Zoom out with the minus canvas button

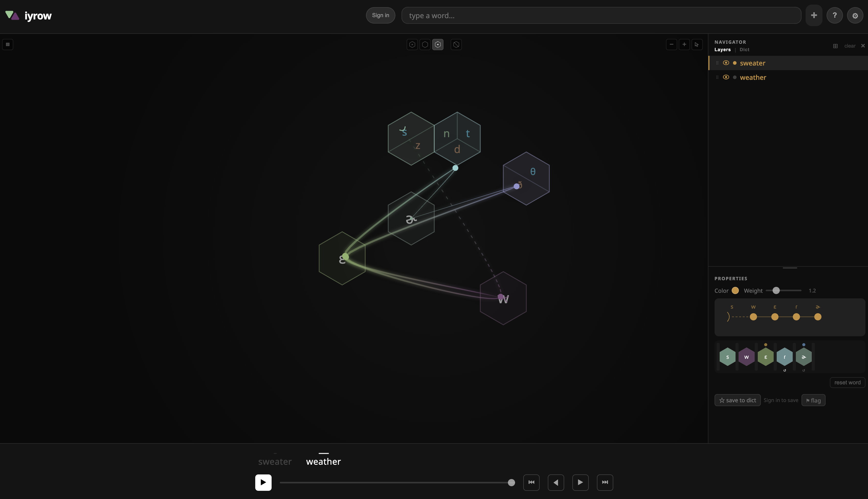(x=671, y=45)
